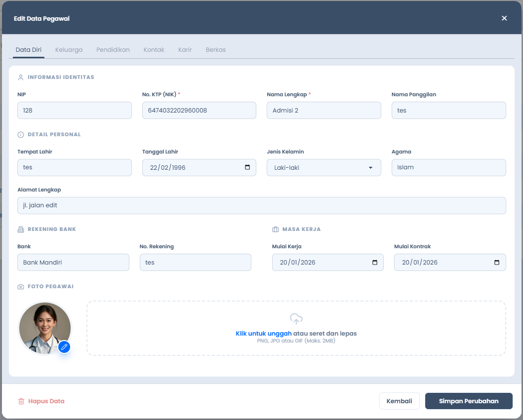The image size is (523, 420).
Task: Click the employee profile photo thumbnail
Action: tap(45, 328)
